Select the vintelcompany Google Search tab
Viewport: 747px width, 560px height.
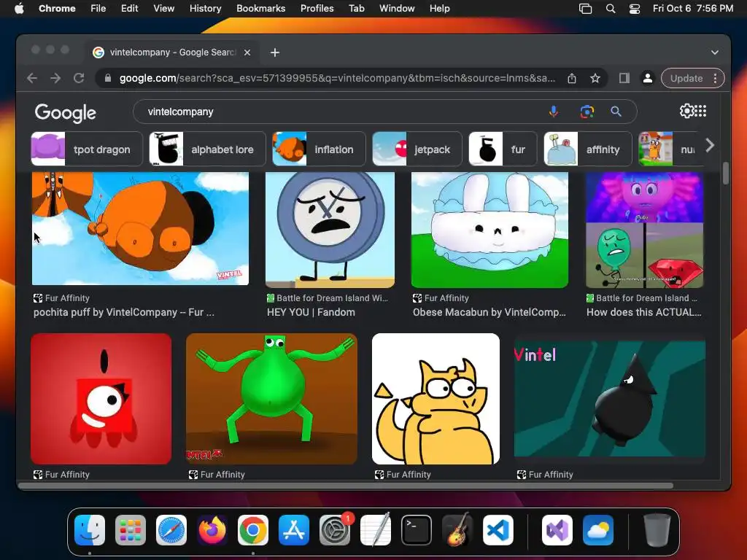[172, 52]
